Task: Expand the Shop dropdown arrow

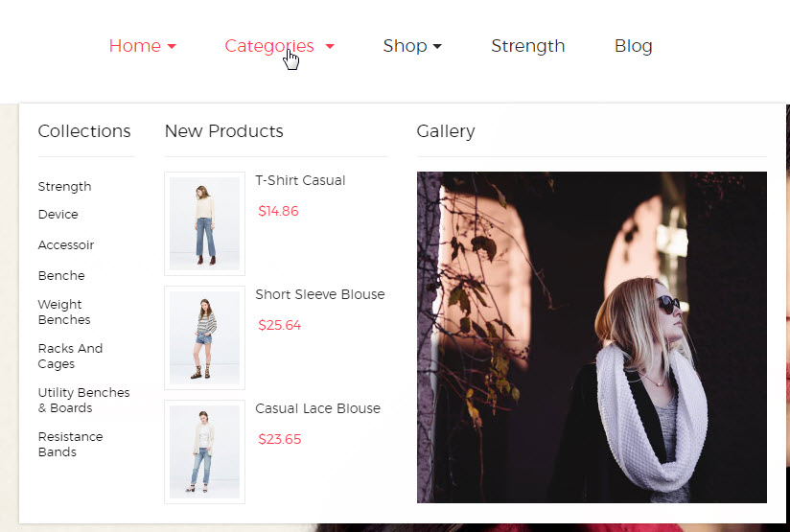Action: (x=437, y=46)
